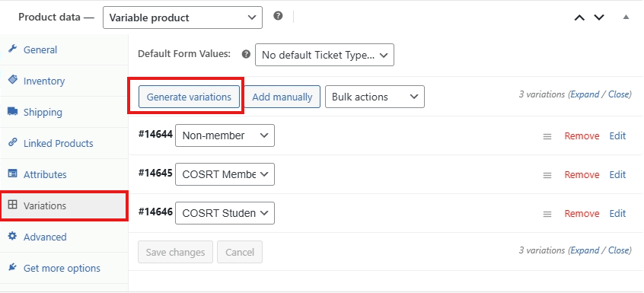Open the Bulk actions dropdown

(x=375, y=97)
